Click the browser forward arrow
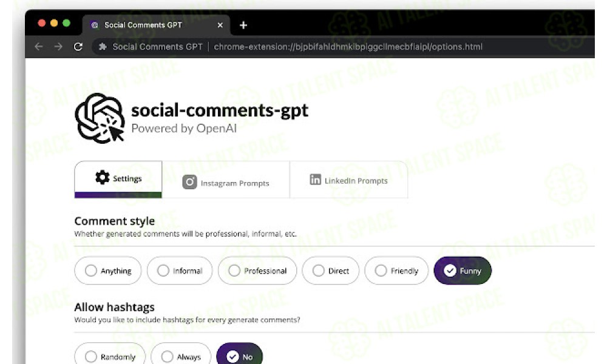607x364 pixels. 58,47
